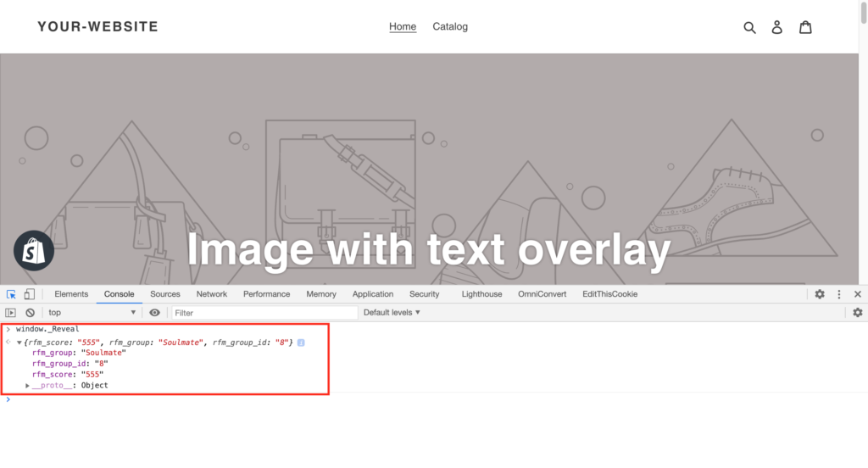868x468 pixels.
Task: Open the DevTools three-dot more options menu
Action: pos(839,294)
